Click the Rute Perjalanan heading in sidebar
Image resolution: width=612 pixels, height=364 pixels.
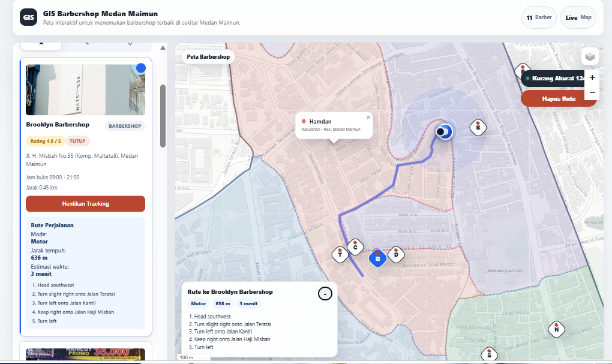pos(52,225)
